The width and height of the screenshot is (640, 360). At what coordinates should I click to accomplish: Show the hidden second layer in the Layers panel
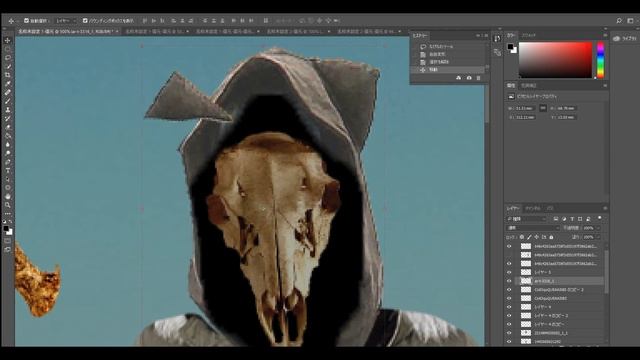tap(509, 255)
